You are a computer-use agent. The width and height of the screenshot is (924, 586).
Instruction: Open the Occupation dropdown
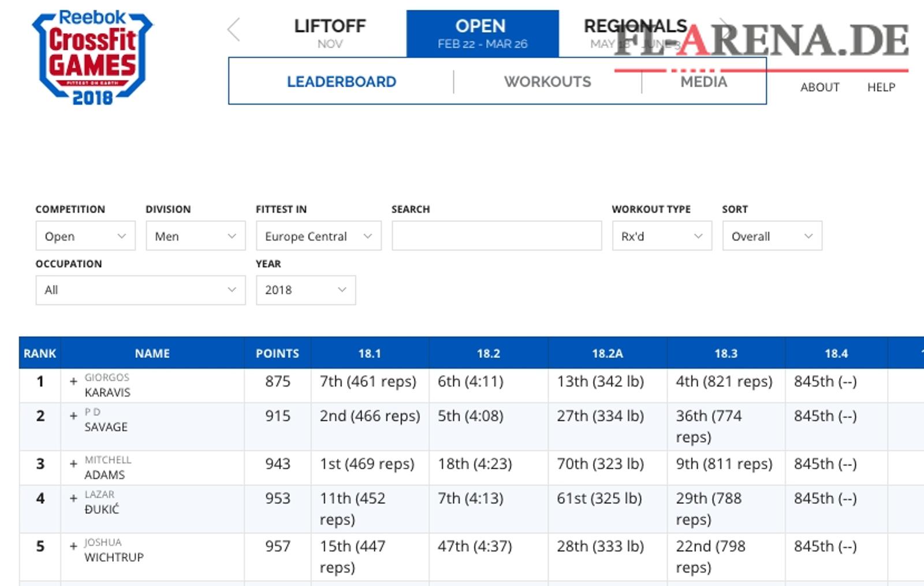pos(140,290)
